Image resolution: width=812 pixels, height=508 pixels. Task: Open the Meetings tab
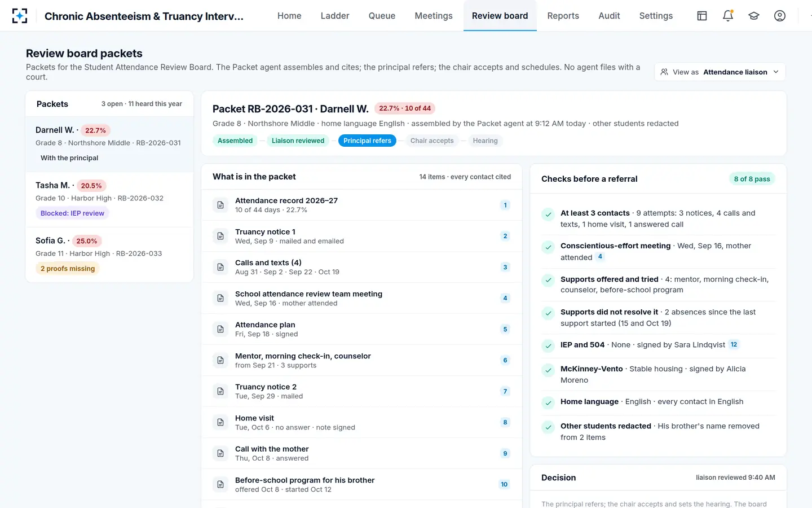434,16
